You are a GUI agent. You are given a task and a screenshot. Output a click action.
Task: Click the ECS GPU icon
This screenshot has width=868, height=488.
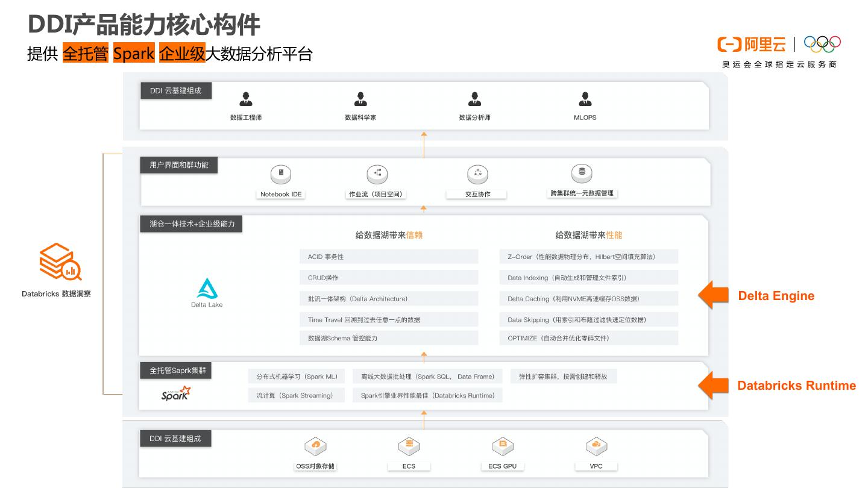[502, 446]
